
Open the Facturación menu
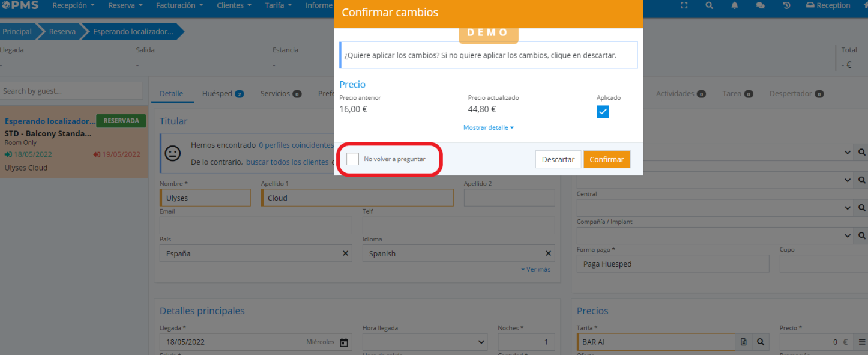coord(179,5)
